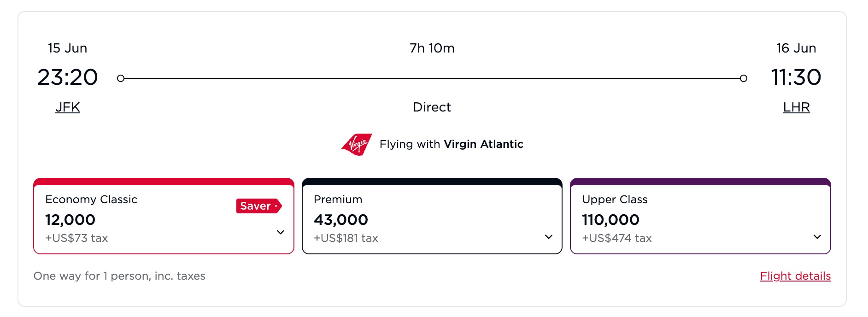Open the Flight details link
Screen dimensions: 868x317
[x=796, y=276]
